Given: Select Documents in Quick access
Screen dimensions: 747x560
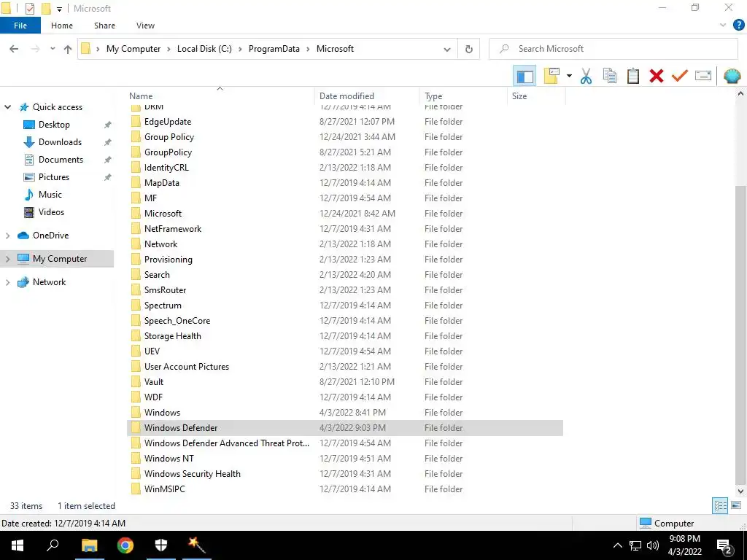Looking at the screenshot, I should (61, 160).
